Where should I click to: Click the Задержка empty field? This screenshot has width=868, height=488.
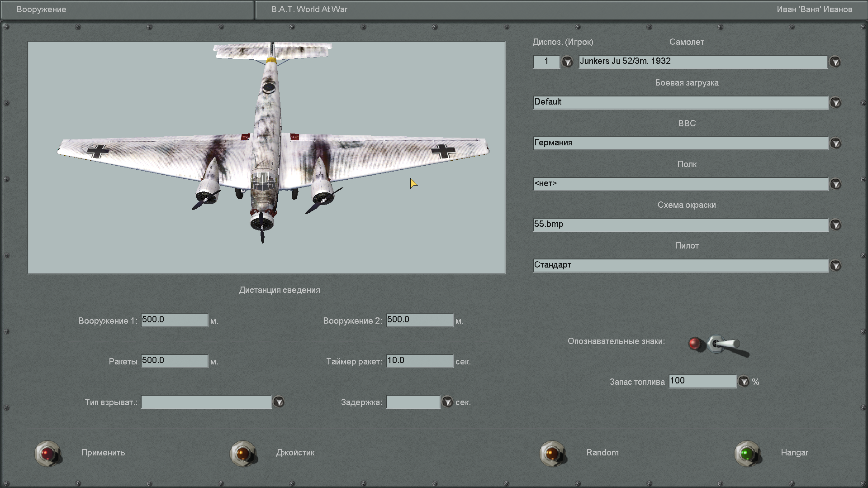pyautogui.click(x=413, y=402)
